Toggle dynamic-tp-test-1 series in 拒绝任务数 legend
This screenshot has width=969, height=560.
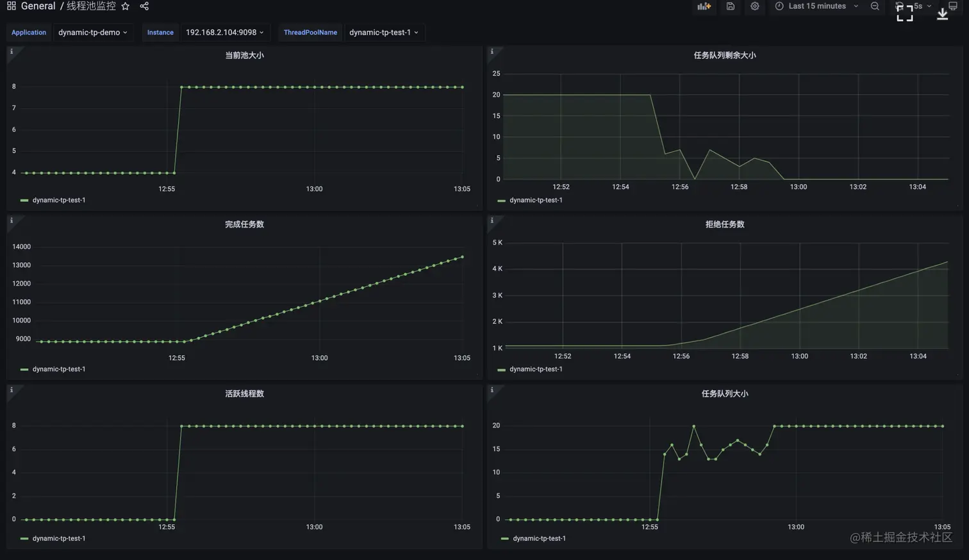tap(536, 369)
